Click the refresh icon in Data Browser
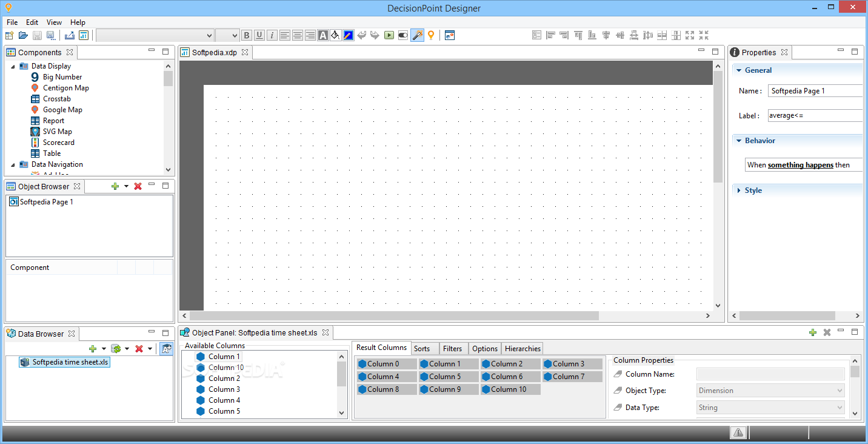The width and height of the screenshot is (868, 444). 116,349
